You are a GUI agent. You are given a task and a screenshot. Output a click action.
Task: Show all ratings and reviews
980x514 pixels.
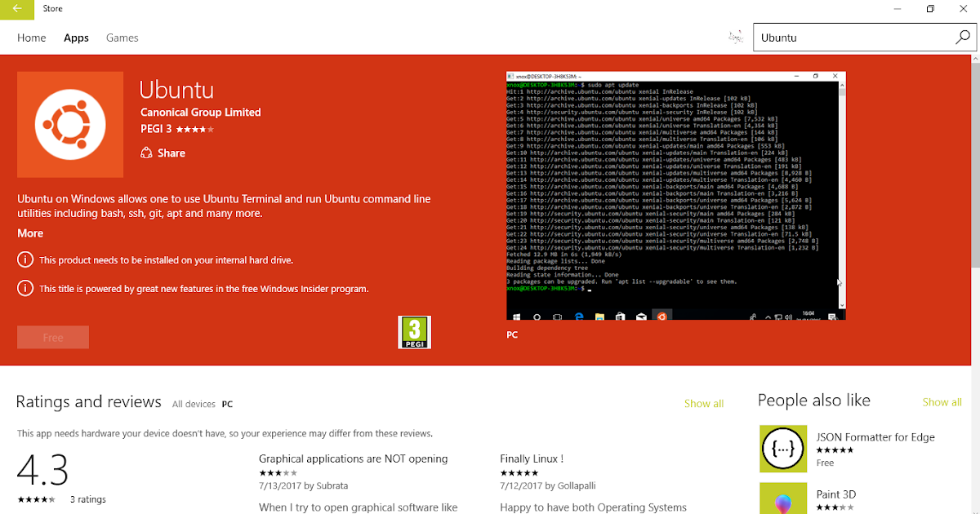coord(703,402)
